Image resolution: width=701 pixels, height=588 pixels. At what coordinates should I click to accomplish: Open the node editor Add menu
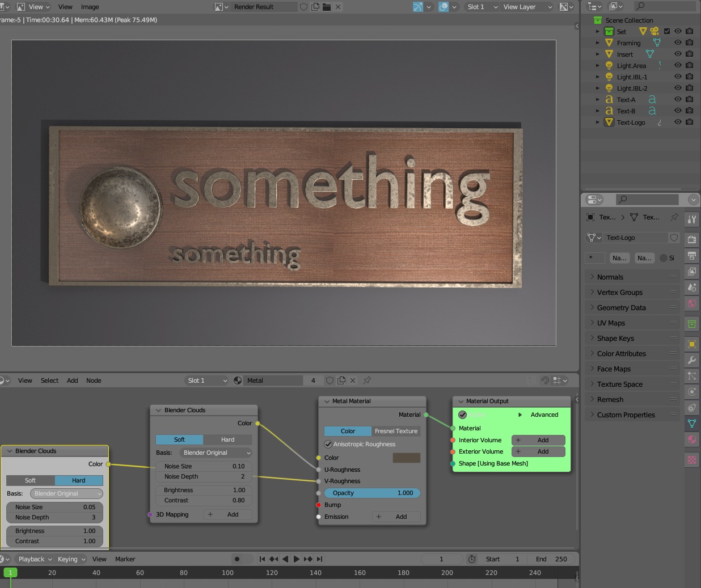[72, 380]
